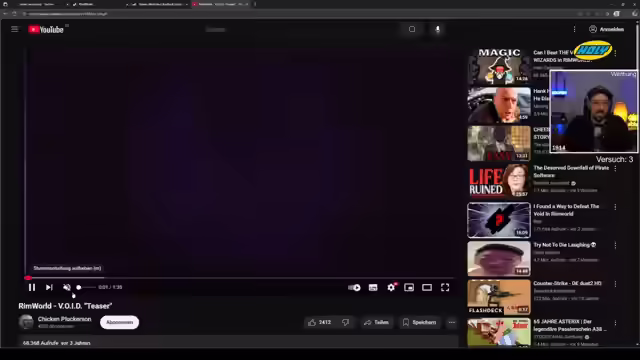Open options menu for the Void in Rimworld video
Viewport: 640px width, 360px height.
(x=615, y=207)
